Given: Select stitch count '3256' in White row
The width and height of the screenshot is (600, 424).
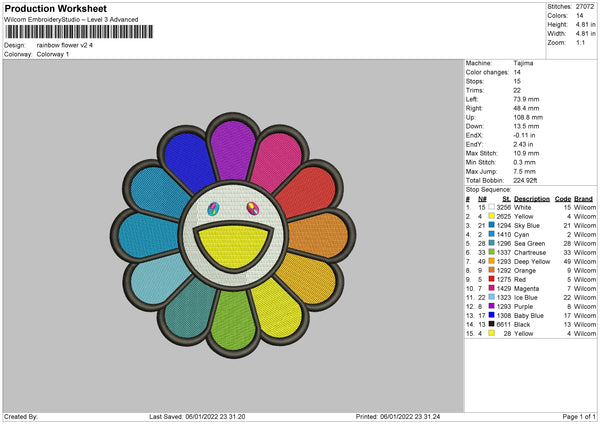Looking at the screenshot, I should click(504, 207).
